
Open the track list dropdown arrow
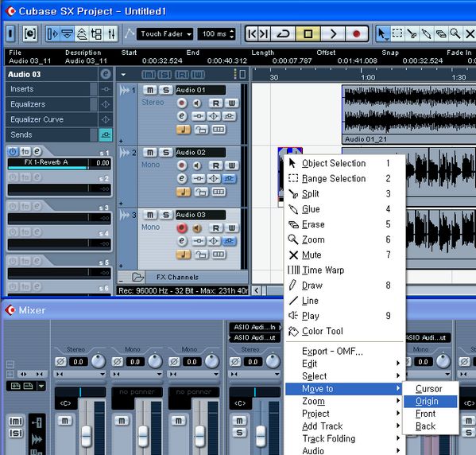(x=123, y=74)
